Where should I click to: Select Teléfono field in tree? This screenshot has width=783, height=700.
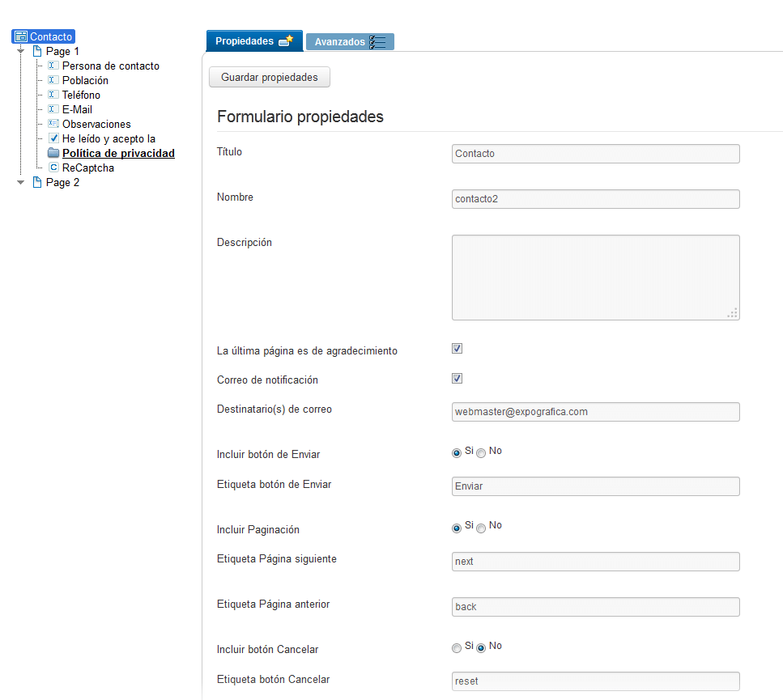pyautogui.click(x=82, y=95)
